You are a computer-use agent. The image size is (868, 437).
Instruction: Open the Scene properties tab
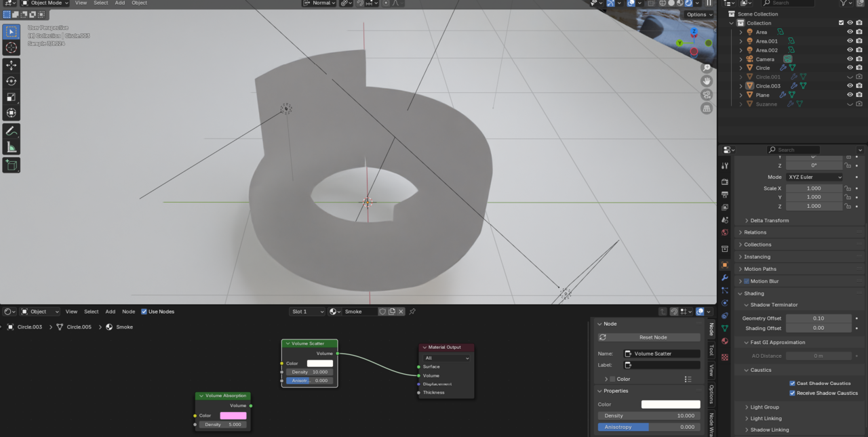pyautogui.click(x=725, y=220)
